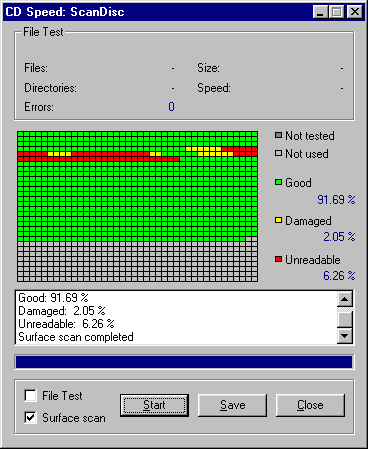This screenshot has height=449, width=368.
Task: Click the scan progress bar
Action: (x=184, y=362)
